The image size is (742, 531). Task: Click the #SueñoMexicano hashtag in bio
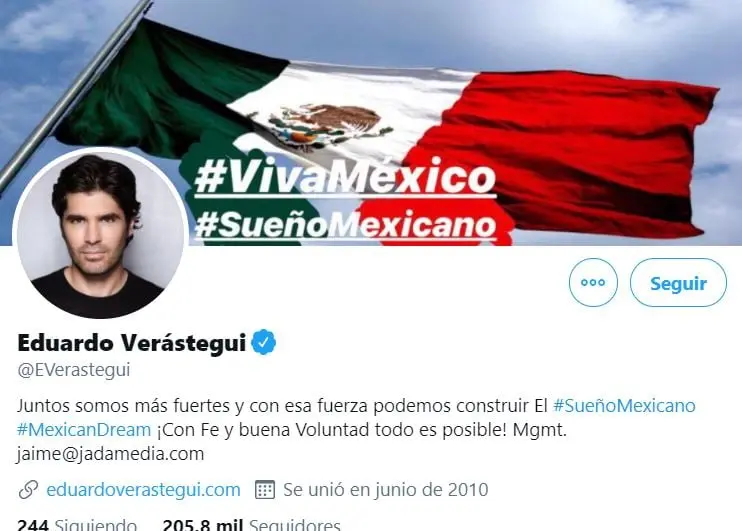click(624, 406)
